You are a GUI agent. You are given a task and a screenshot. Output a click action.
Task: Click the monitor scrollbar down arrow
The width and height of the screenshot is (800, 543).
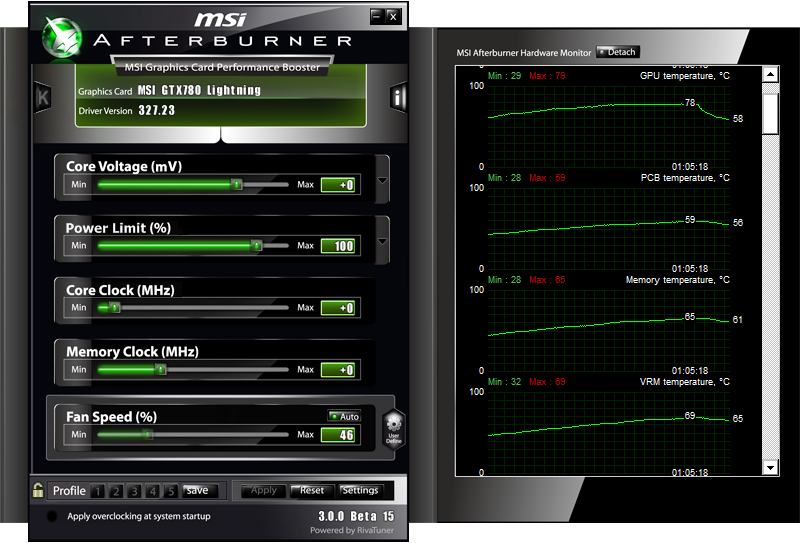pos(770,467)
